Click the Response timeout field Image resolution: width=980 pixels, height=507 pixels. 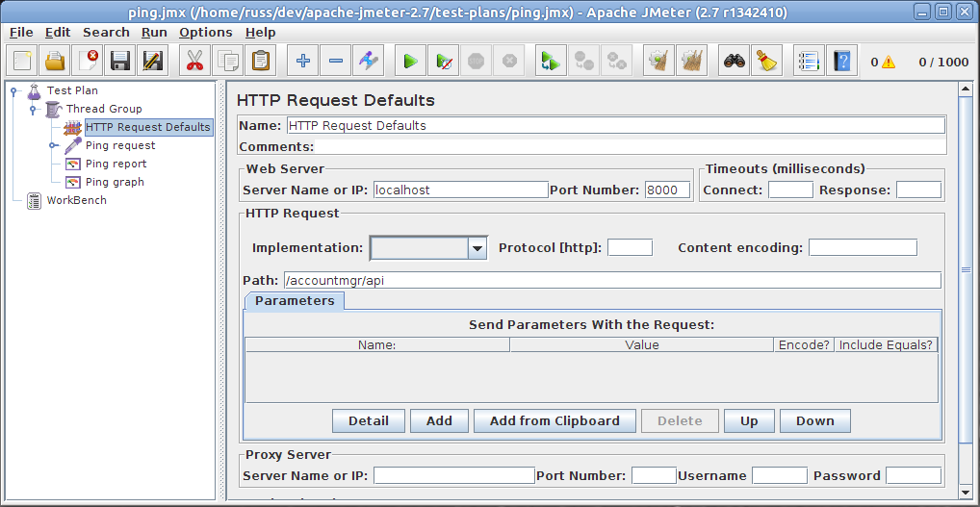[918, 190]
